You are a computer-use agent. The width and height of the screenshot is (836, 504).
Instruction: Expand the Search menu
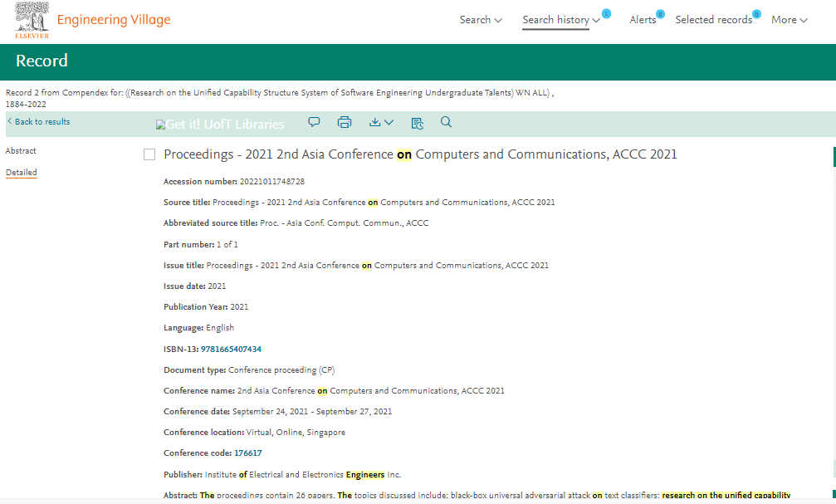coord(481,20)
